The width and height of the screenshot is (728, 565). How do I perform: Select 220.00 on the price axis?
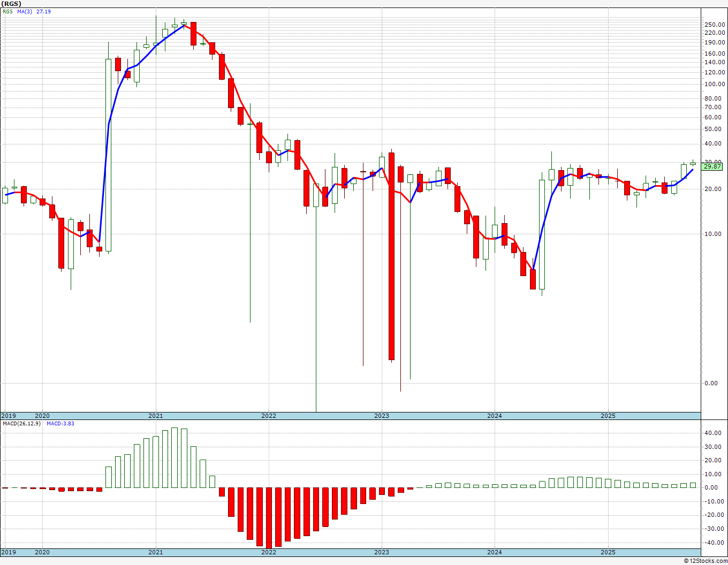(x=715, y=33)
